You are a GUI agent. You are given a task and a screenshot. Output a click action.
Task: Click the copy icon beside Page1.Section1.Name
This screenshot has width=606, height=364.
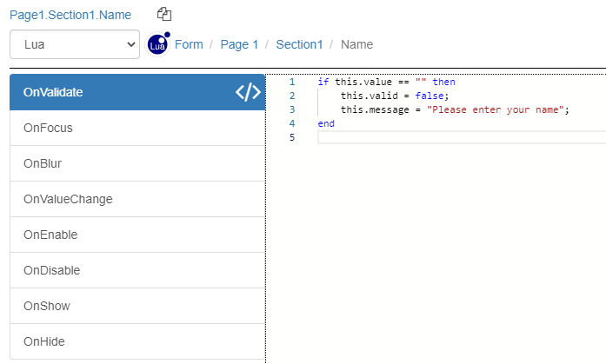[x=163, y=14]
